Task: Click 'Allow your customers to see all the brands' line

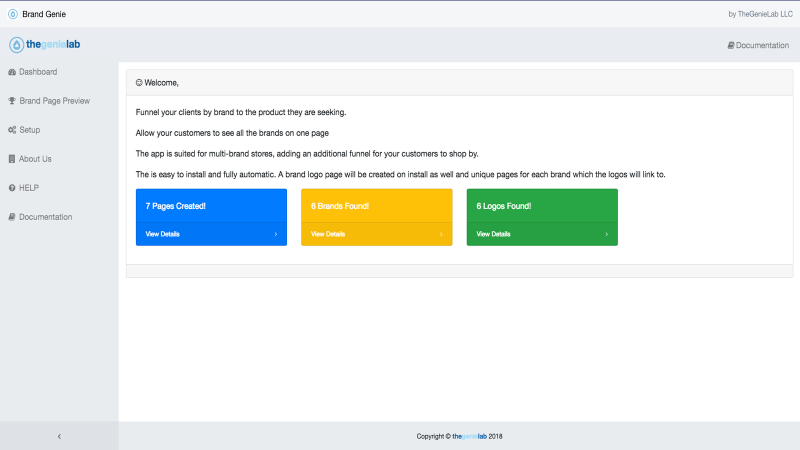Action: pos(232,133)
